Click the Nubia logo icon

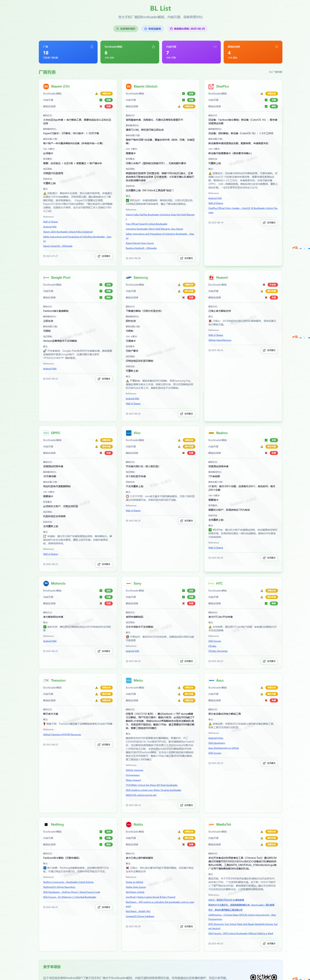(128, 824)
